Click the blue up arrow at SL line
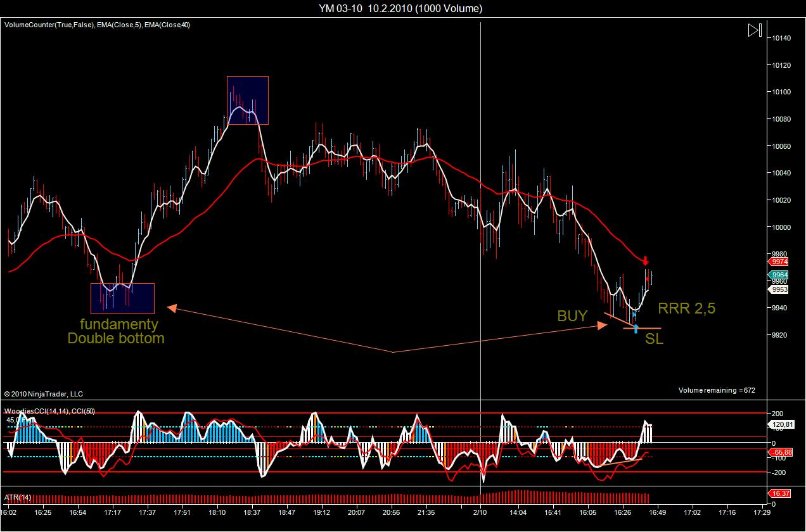 (x=636, y=329)
